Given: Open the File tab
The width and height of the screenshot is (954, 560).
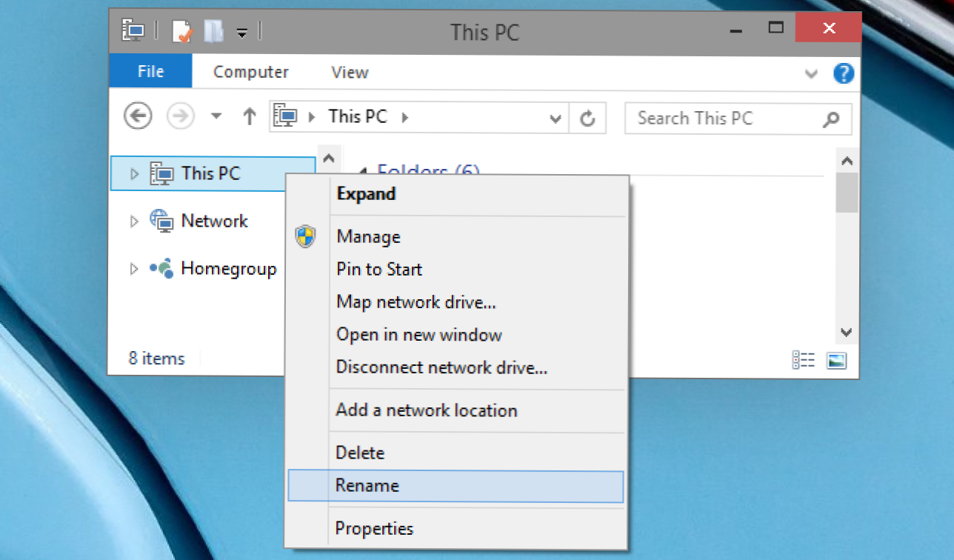Looking at the screenshot, I should [150, 72].
